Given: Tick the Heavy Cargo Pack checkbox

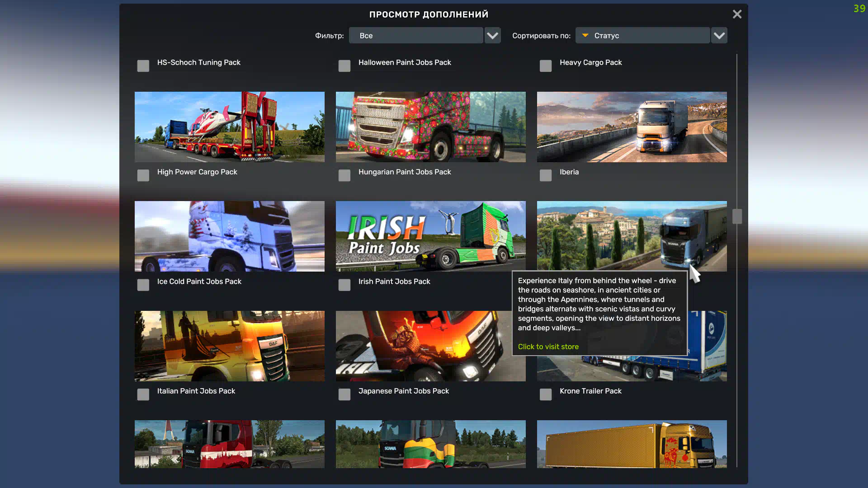Looking at the screenshot, I should coord(546,66).
